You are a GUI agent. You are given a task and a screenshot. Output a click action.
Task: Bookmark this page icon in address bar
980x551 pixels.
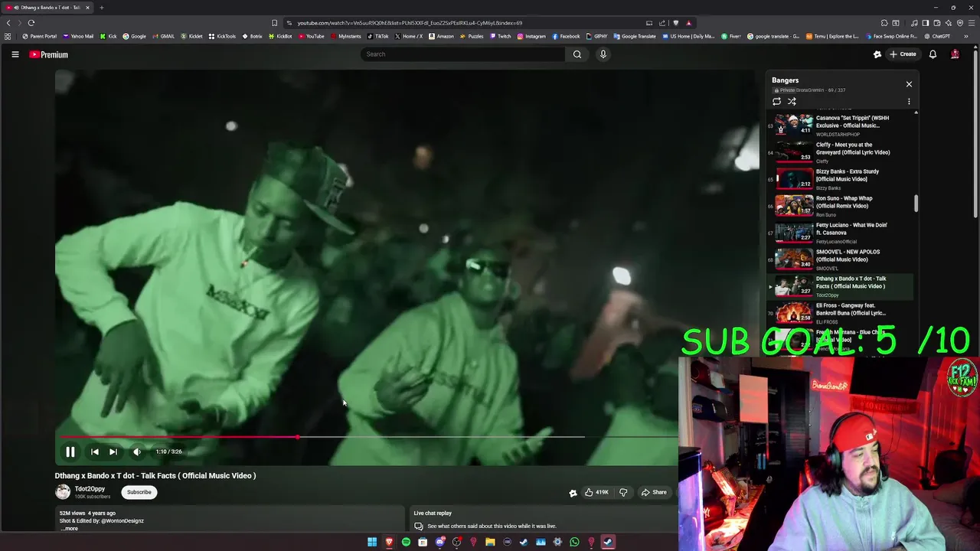(274, 23)
